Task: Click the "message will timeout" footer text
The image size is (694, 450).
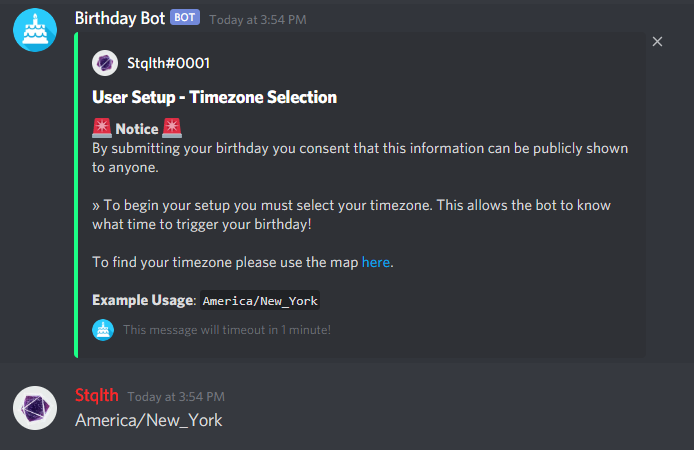Action: click(x=226, y=329)
